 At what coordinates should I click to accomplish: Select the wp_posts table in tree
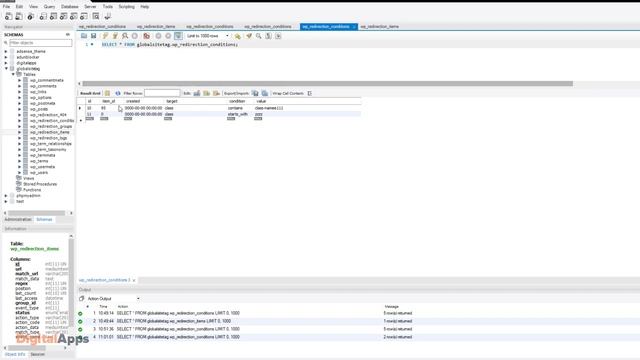click(39, 109)
